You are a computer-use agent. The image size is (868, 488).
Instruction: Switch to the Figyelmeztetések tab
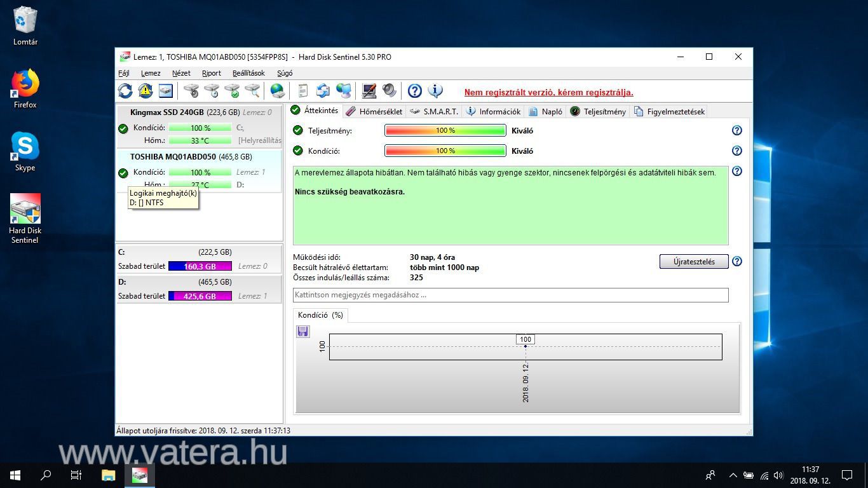point(669,111)
